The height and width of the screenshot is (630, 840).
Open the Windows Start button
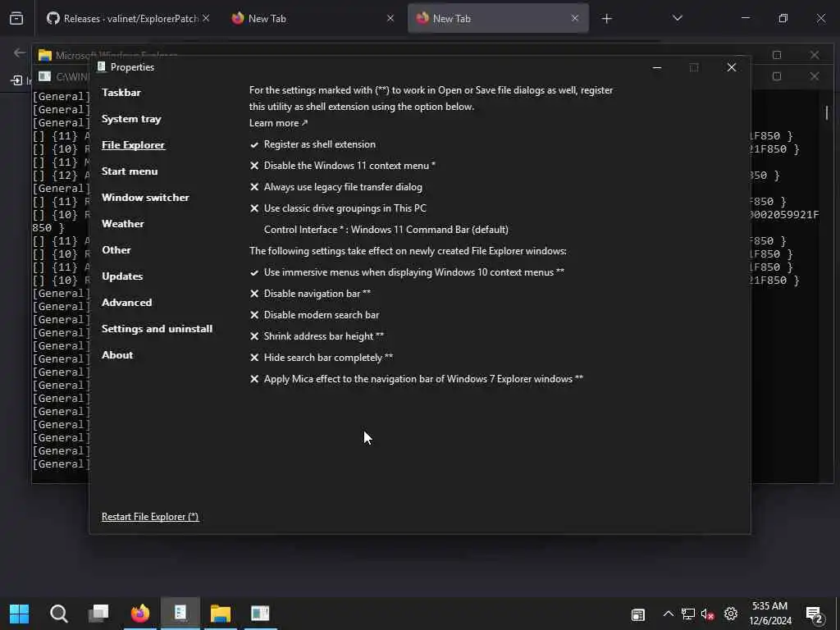tap(20, 614)
